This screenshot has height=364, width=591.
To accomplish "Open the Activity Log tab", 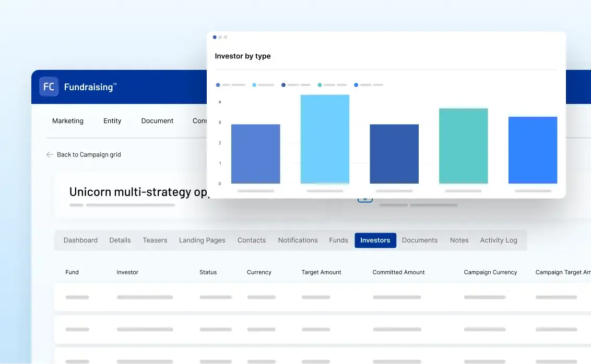I will point(499,240).
